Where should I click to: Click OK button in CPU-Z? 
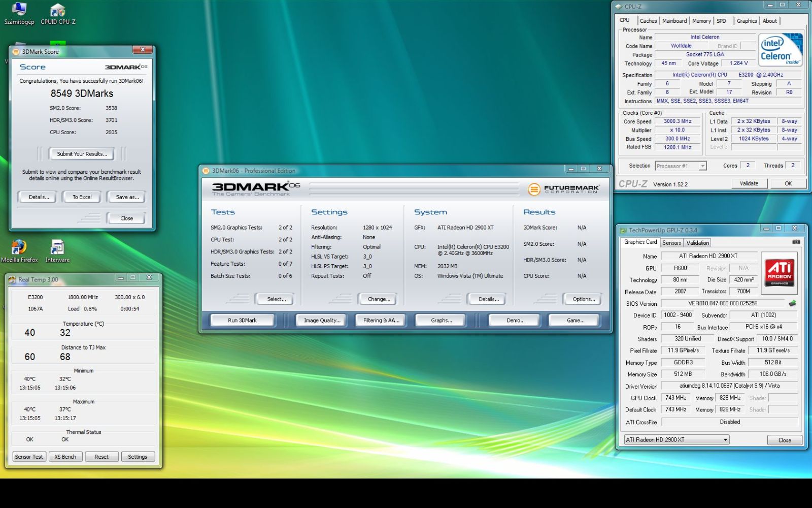click(788, 184)
